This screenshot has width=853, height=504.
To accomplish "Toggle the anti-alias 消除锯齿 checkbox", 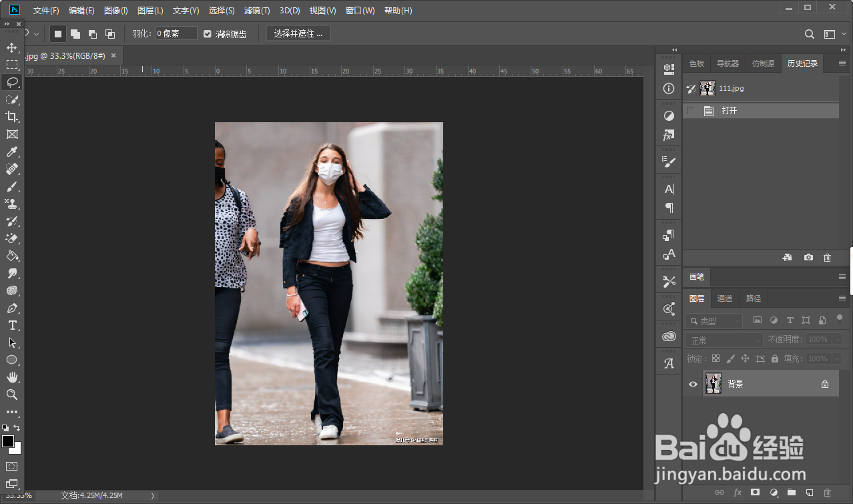I will click(x=208, y=33).
